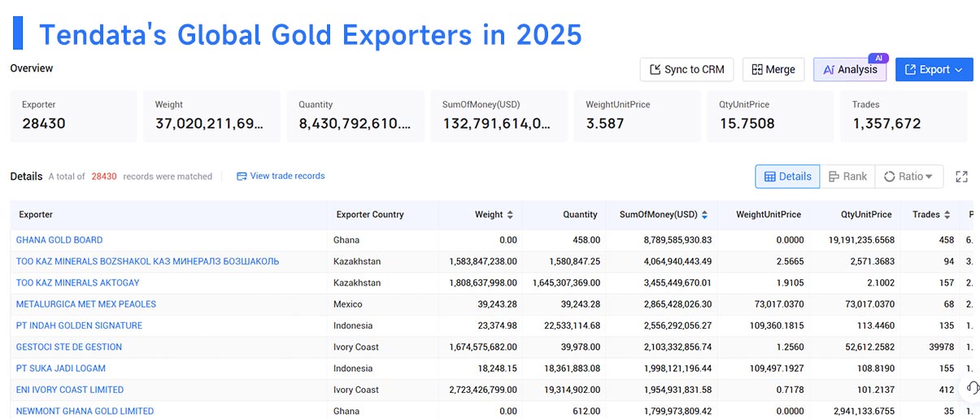Open TOO KAZ MINERALS BOZSHAKOL exporter link
The height and width of the screenshot is (419, 980).
pyautogui.click(x=147, y=261)
